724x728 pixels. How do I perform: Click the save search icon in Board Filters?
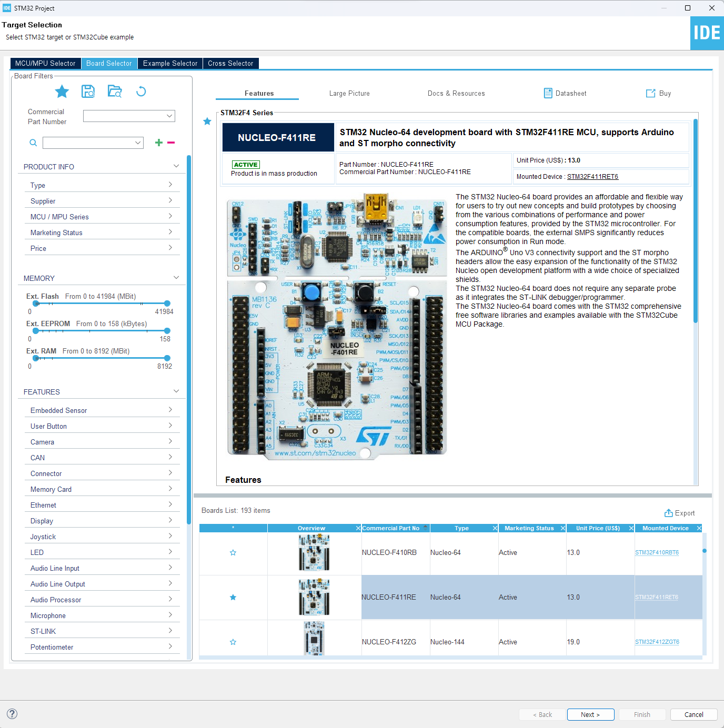tap(88, 92)
